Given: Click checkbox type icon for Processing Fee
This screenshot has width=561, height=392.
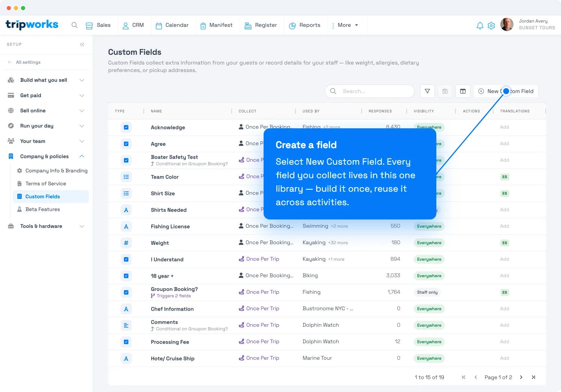Looking at the screenshot, I should tap(126, 342).
